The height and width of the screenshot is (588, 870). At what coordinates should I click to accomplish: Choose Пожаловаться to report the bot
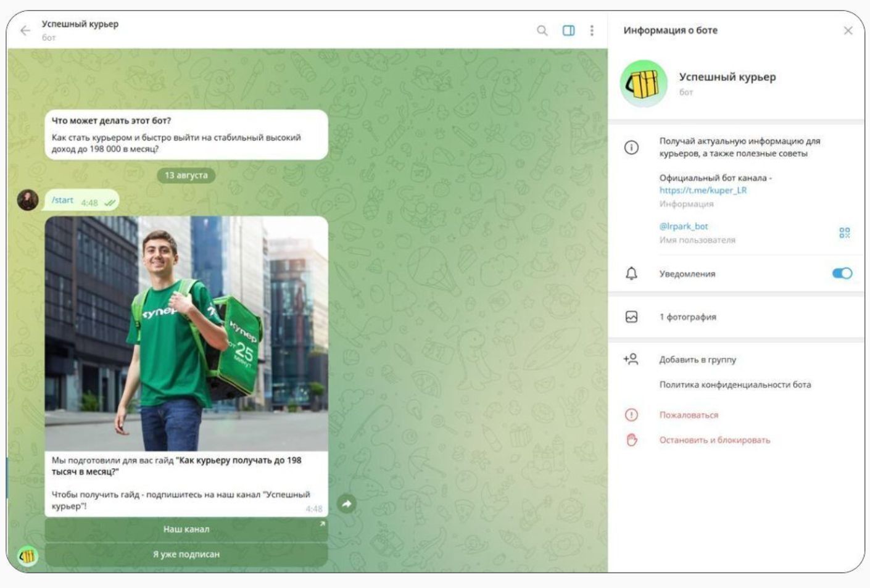click(689, 415)
